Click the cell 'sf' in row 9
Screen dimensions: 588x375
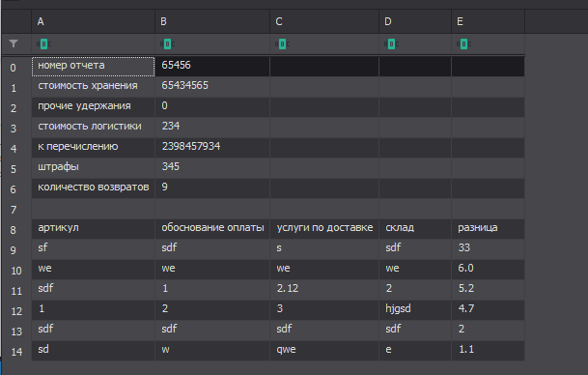[x=93, y=249]
